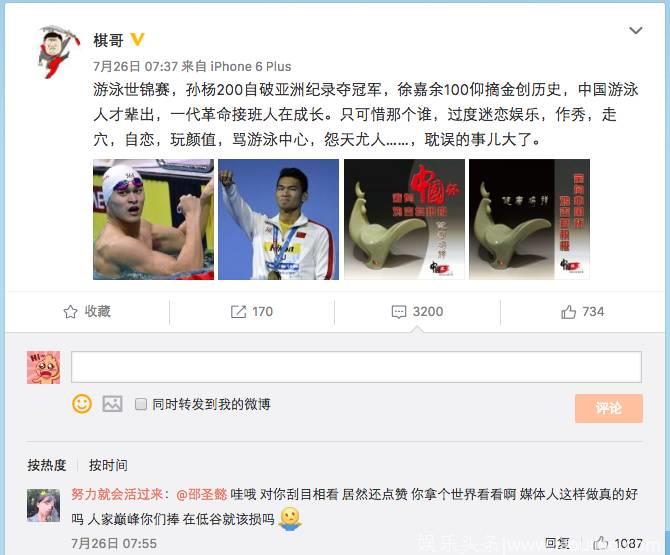Click the 收藏 star icon
Image resolution: width=670 pixels, height=555 pixels.
tap(71, 311)
